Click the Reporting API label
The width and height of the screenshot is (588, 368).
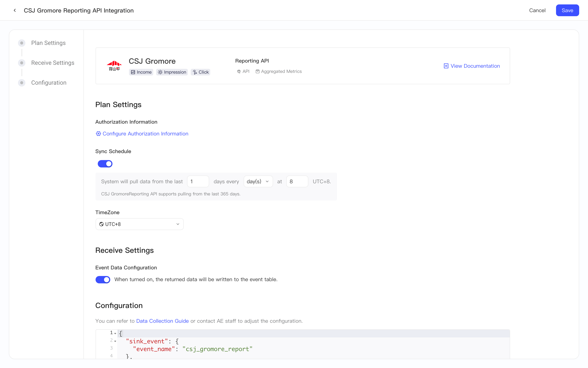pyautogui.click(x=252, y=61)
